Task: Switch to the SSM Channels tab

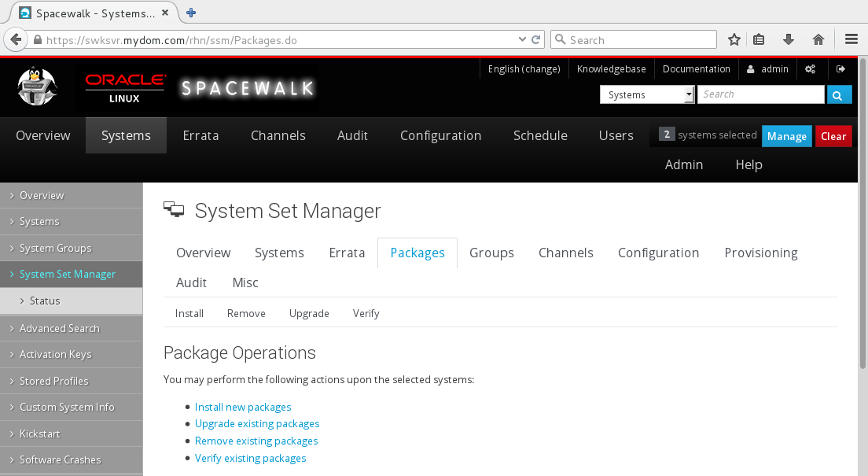Action: (x=566, y=253)
